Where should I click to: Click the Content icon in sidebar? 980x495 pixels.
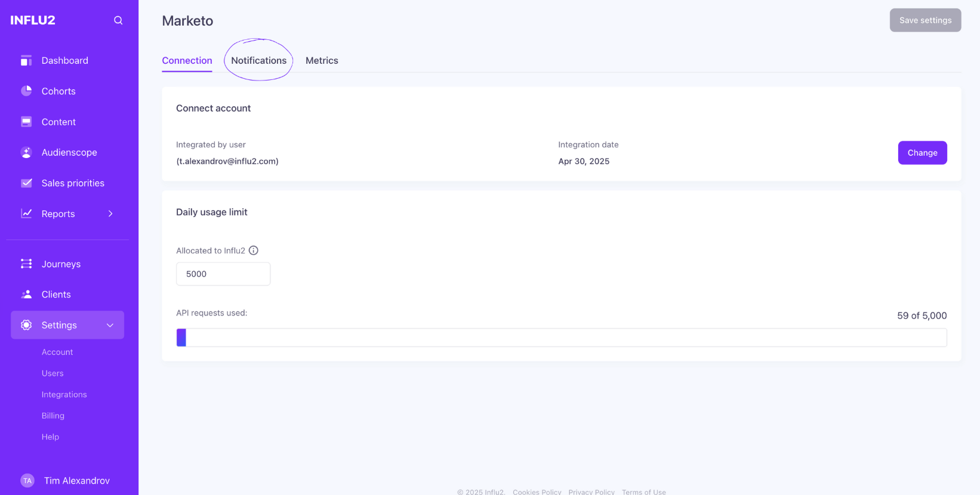[x=26, y=122]
